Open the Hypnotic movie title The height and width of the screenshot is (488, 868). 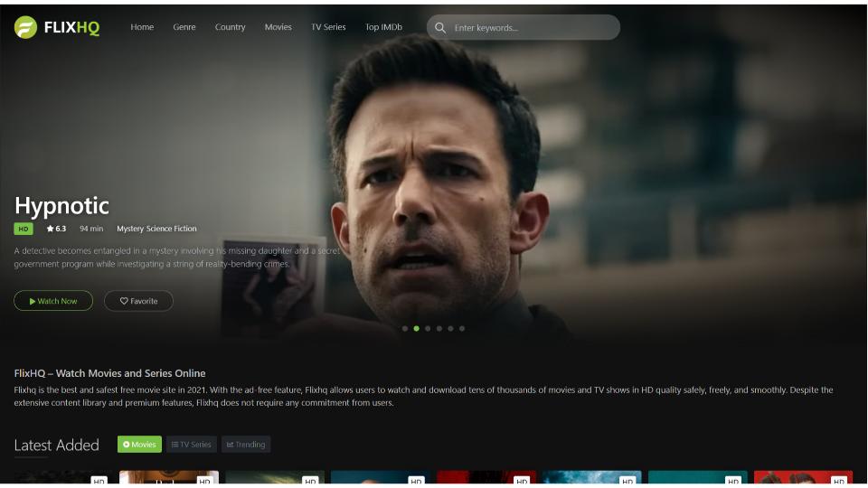(x=61, y=206)
